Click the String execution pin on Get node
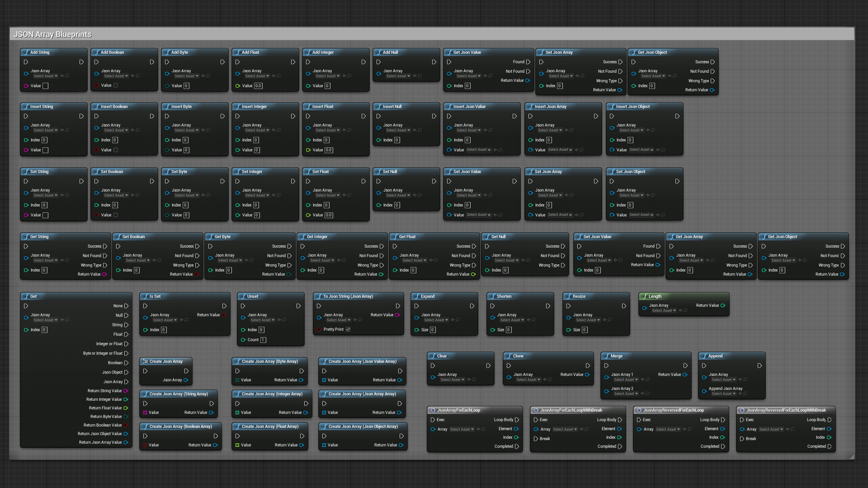Screen dimensions: 868x488 click(x=126, y=325)
